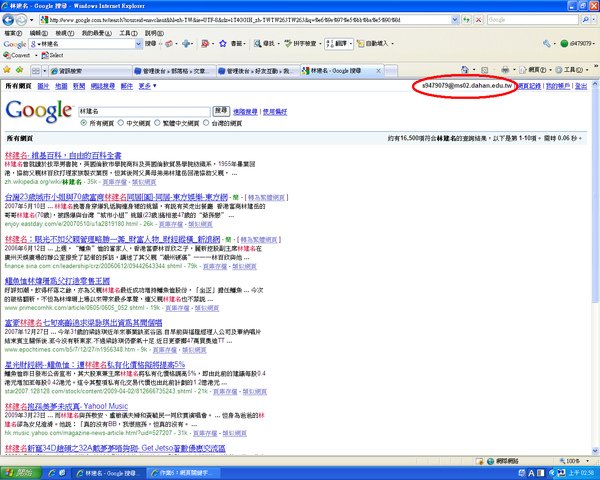
Task: Expand the IE search provider dropdown arrow
Action: click(x=593, y=20)
